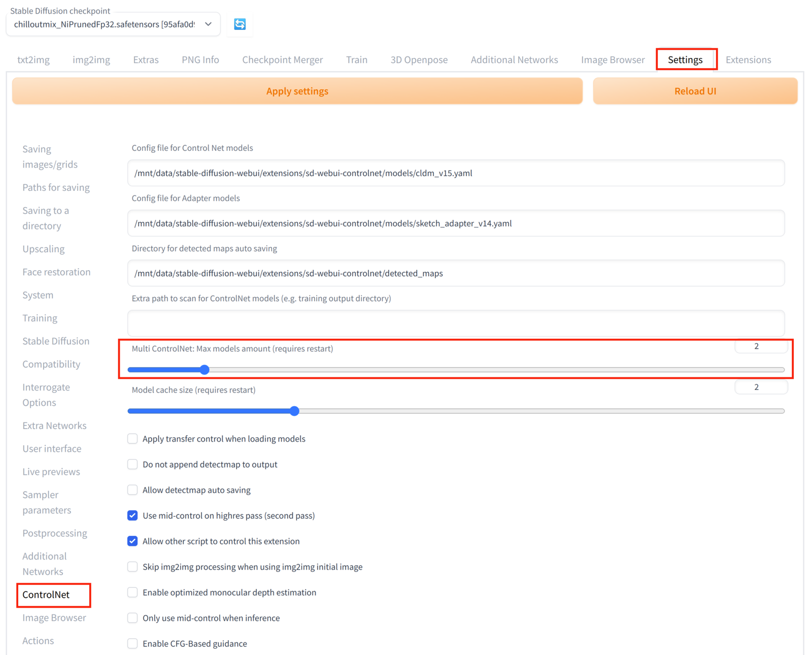Enable Apply transfer control when loading models
The width and height of the screenshot is (812, 655).
tap(132, 439)
